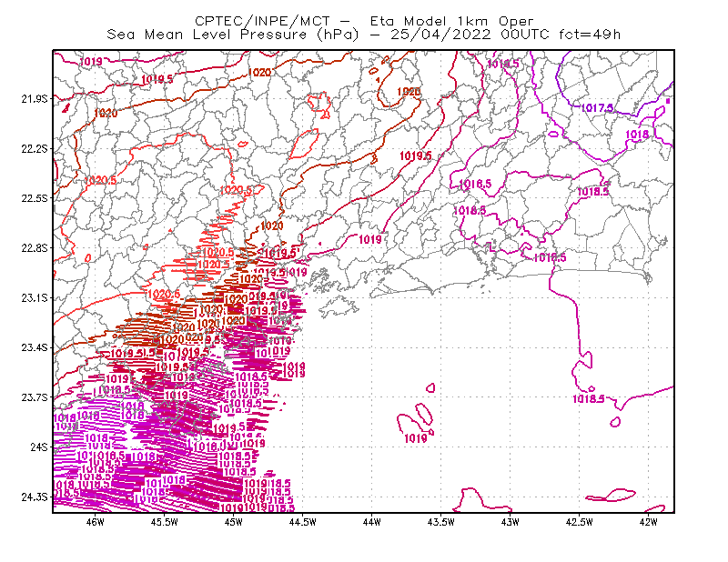This screenshot has height=562, width=728.
Task: Click the top-left 1019 contour label
Action: (x=91, y=61)
